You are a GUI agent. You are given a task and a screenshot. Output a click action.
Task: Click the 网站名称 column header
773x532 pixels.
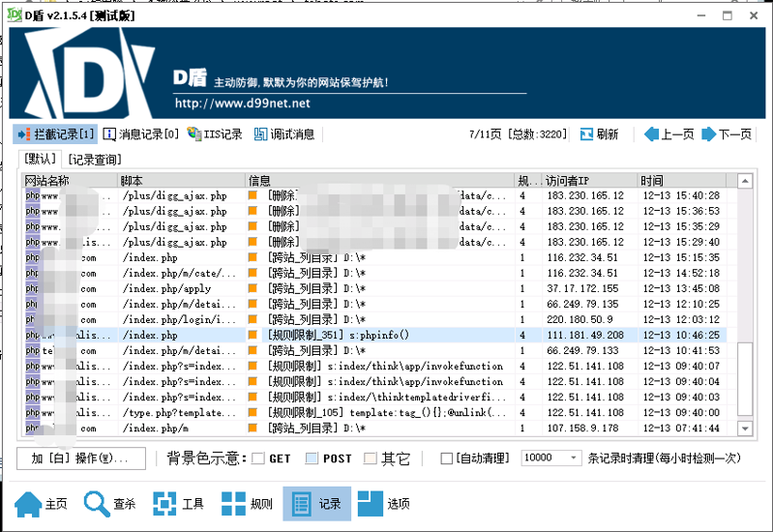(70, 181)
